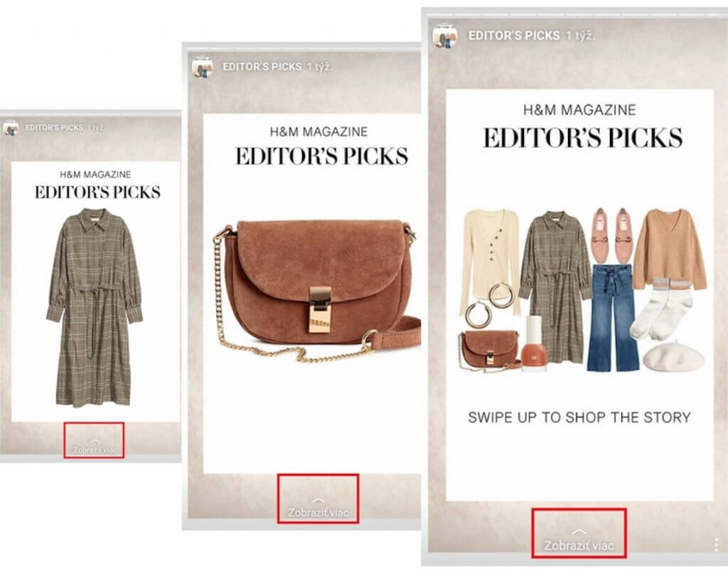This screenshot has width=728, height=571.
Task: Tap the plaid shirt dress in left story
Action: coord(95,307)
